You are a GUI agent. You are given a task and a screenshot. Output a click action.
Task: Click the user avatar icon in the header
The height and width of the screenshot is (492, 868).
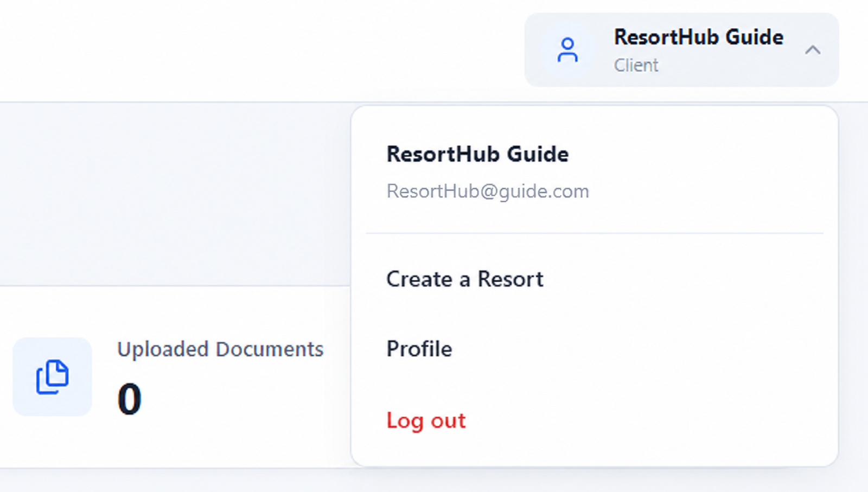(567, 50)
